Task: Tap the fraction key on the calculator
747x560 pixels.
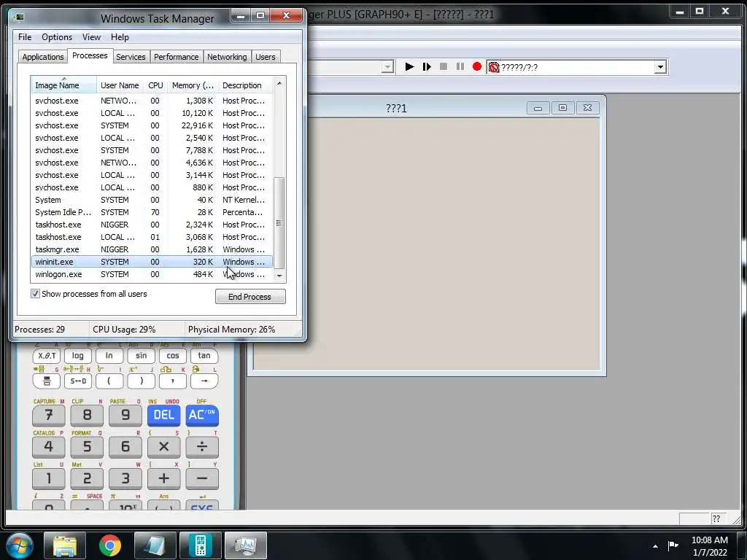Action: (47, 381)
